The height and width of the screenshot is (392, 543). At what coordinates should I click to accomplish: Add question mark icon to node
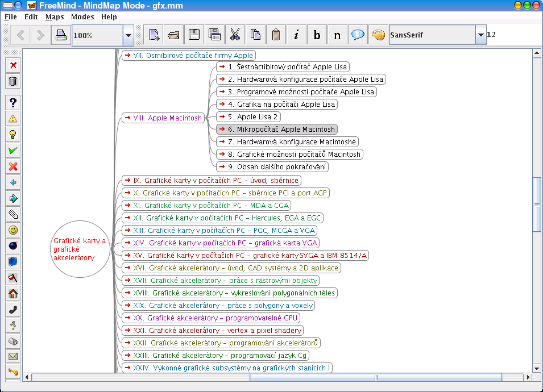click(x=13, y=103)
